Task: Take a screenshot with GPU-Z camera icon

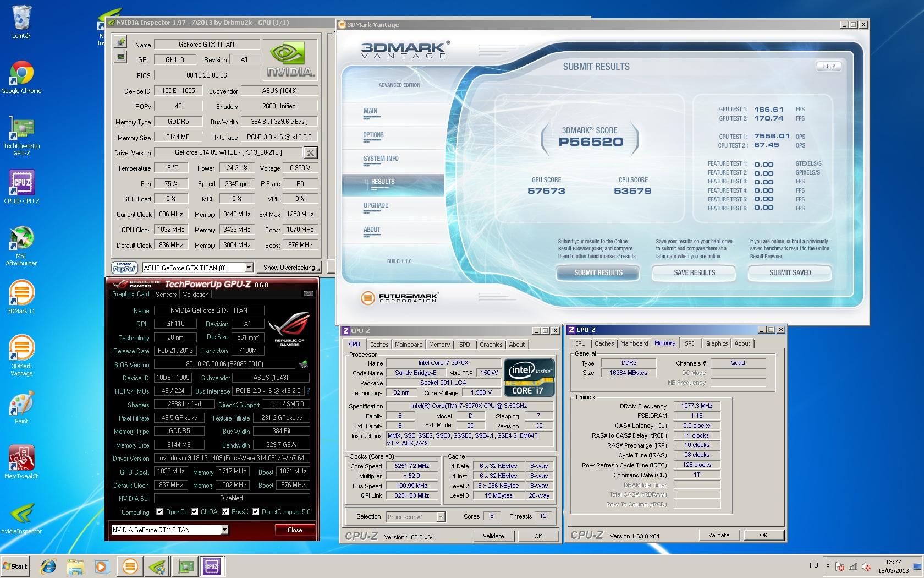Action: point(309,294)
